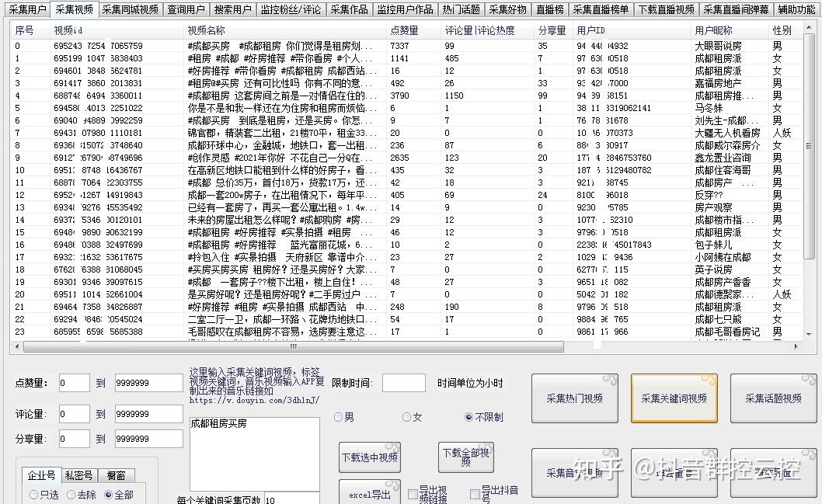
Task: Sort by the 点赞里 column header
Action: click(x=414, y=30)
